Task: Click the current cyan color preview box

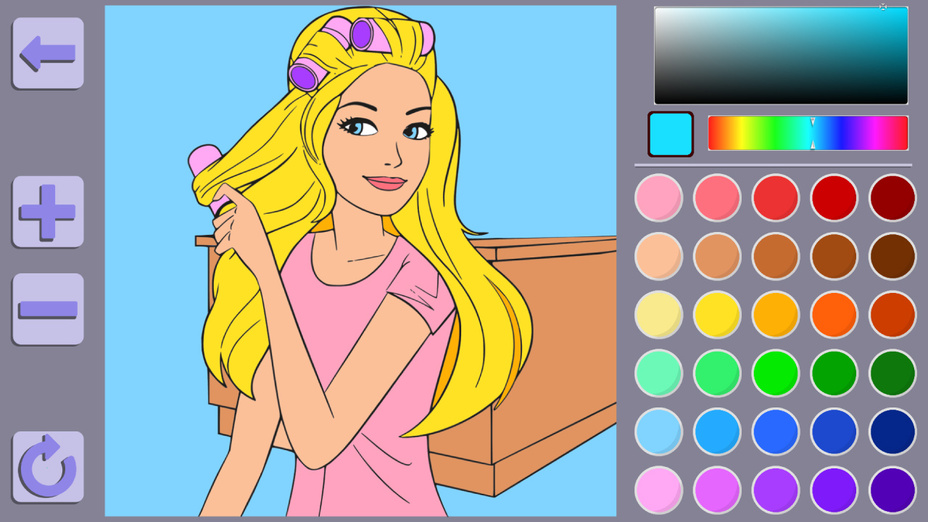Action: click(x=670, y=134)
